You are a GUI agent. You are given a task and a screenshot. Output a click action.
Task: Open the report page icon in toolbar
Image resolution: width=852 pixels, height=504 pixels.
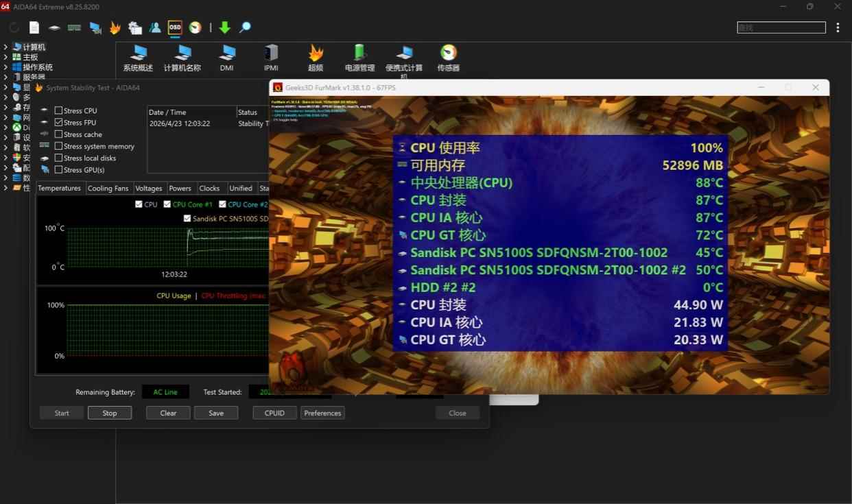click(34, 28)
